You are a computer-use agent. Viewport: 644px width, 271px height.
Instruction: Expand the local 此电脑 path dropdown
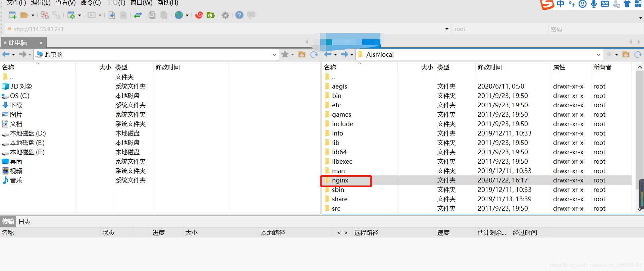(x=274, y=54)
